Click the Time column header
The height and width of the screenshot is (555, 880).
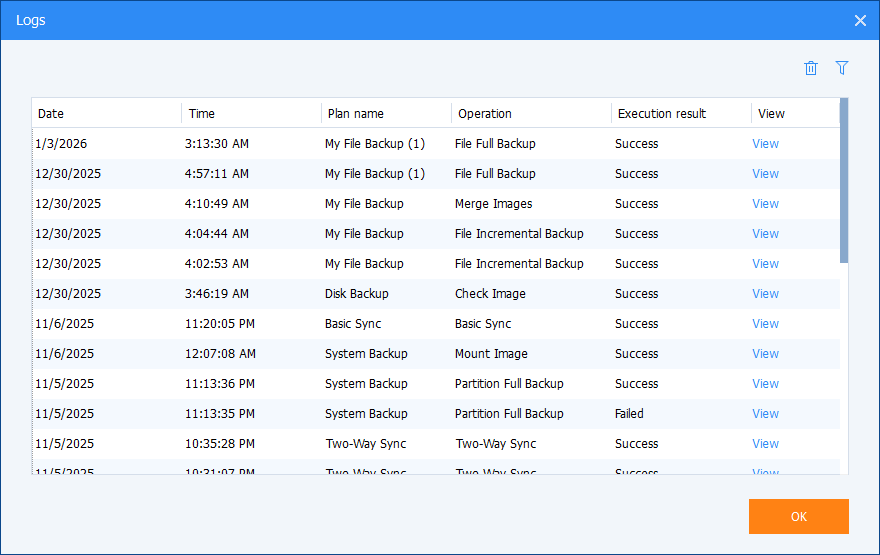pos(251,114)
